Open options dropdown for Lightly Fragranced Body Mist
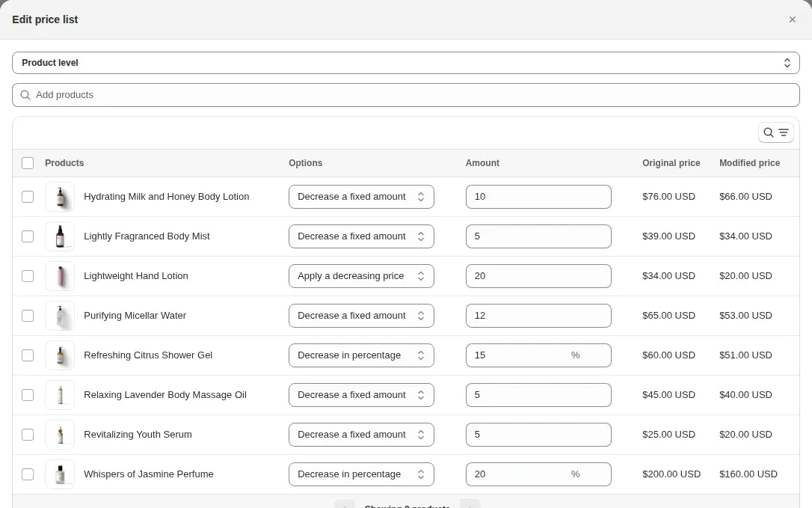Screen dimensions: 812x508 click(361, 236)
